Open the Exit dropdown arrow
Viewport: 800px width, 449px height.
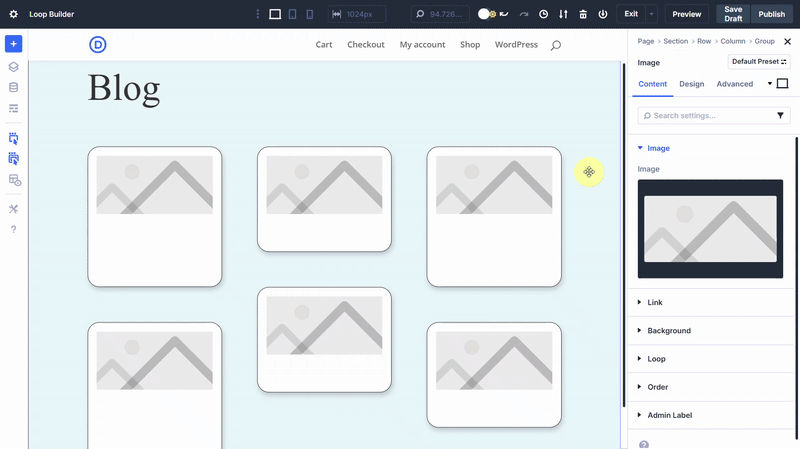(x=652, y=14)
